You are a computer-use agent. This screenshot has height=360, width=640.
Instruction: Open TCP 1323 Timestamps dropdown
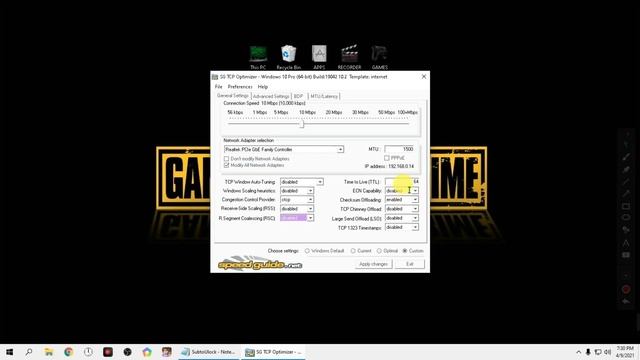coord(415,227)
